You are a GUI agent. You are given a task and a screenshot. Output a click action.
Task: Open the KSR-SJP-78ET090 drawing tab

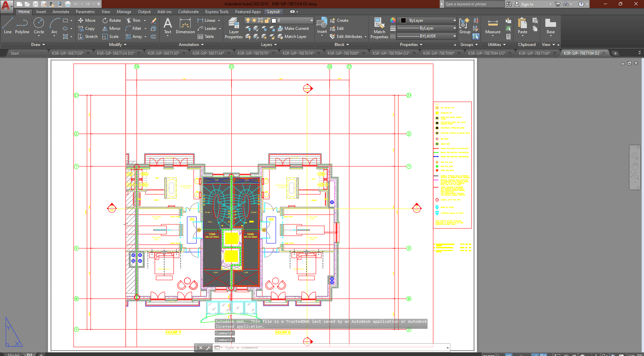point(438,53)
